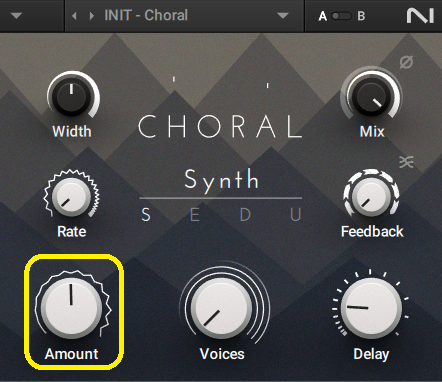Click the Rate label
Viewport: 442px width, 382px height.
click(72, 231)
